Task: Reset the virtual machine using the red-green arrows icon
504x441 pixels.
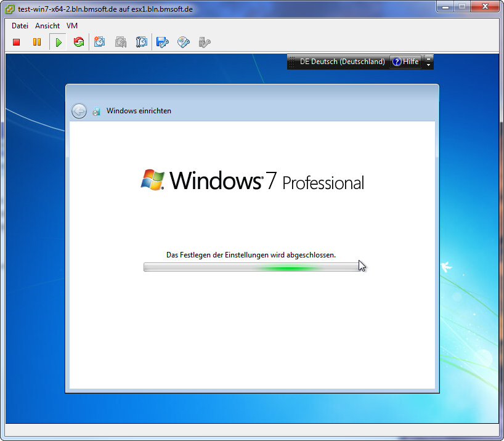Action: point(79,42)
